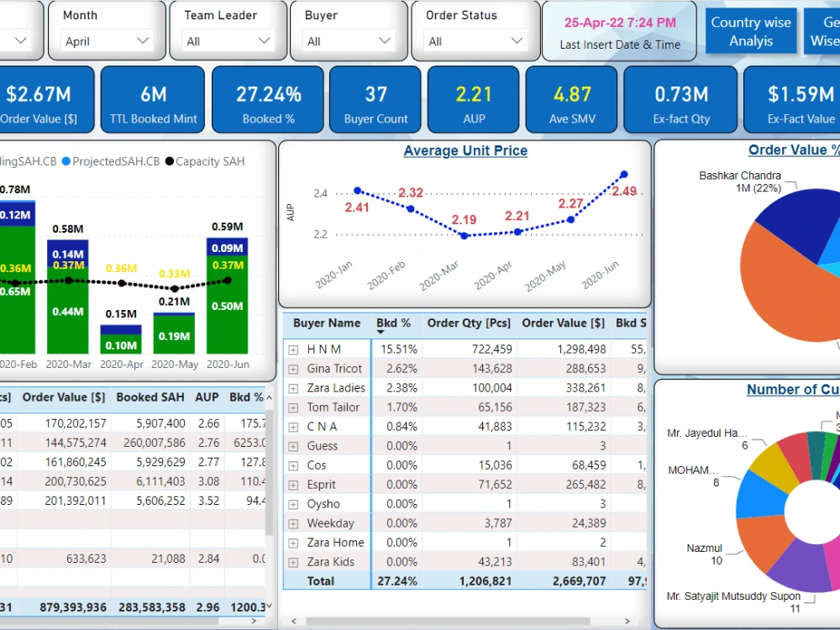The image size is (840, 630).
Task: Expand the Gina Tricot buyer row
Action: (x=293, y=368)
